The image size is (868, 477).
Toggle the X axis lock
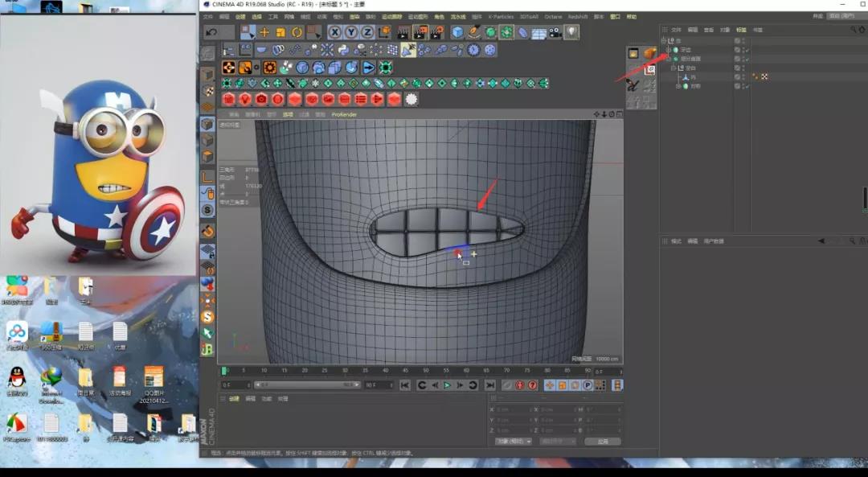coord(335,32)
